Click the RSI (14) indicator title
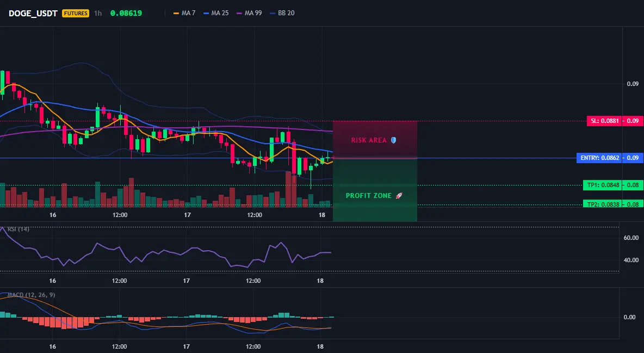The height and width of the screenshot is (353, 644). (18, 229)
